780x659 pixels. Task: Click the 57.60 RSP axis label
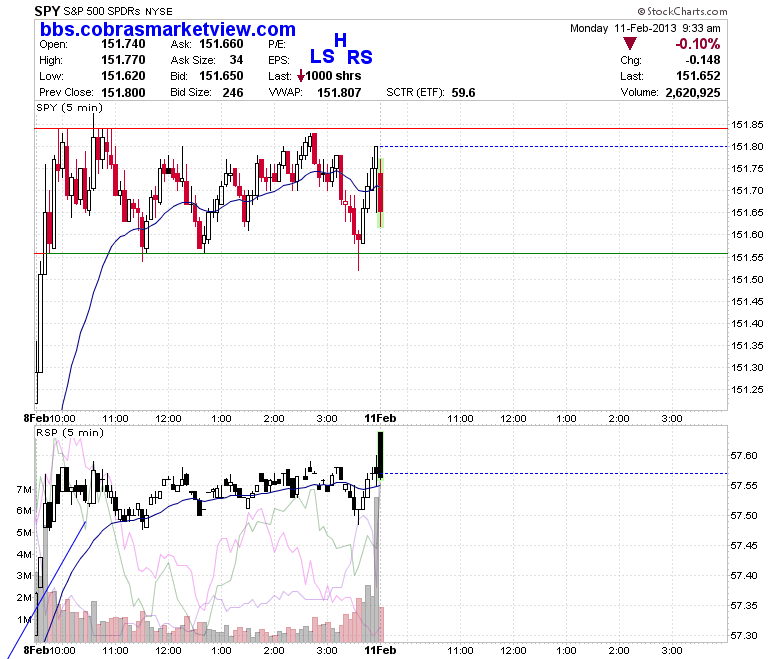tap(744, 456)
